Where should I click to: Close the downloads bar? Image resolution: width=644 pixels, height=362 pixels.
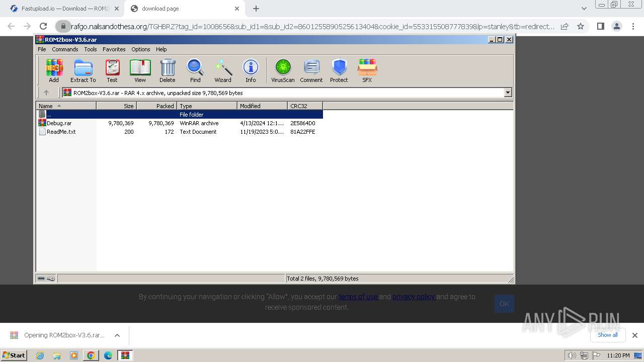635,335
